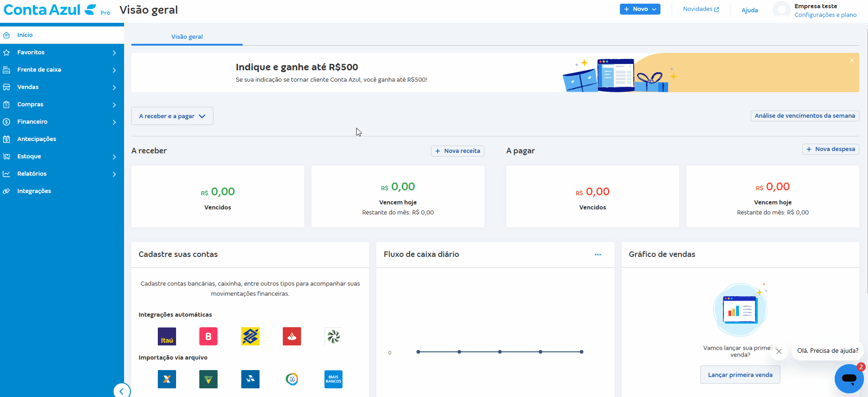The image size is (868, 397).
Task: Select the Bradesco red B bank icon
Action: pyautogui.click(x=208, y=336)
